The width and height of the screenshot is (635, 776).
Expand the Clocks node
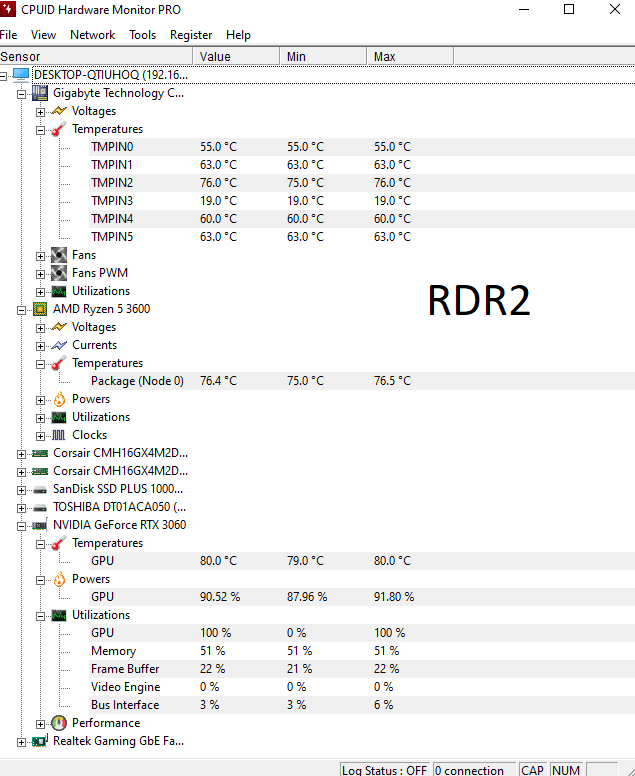(x=40, y=436)
